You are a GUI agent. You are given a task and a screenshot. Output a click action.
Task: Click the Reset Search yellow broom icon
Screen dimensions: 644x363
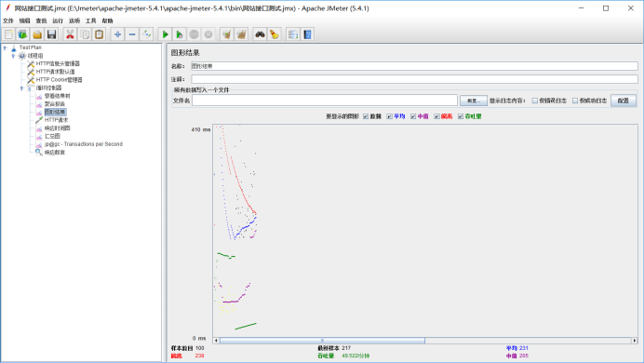[x=275, y=34]
